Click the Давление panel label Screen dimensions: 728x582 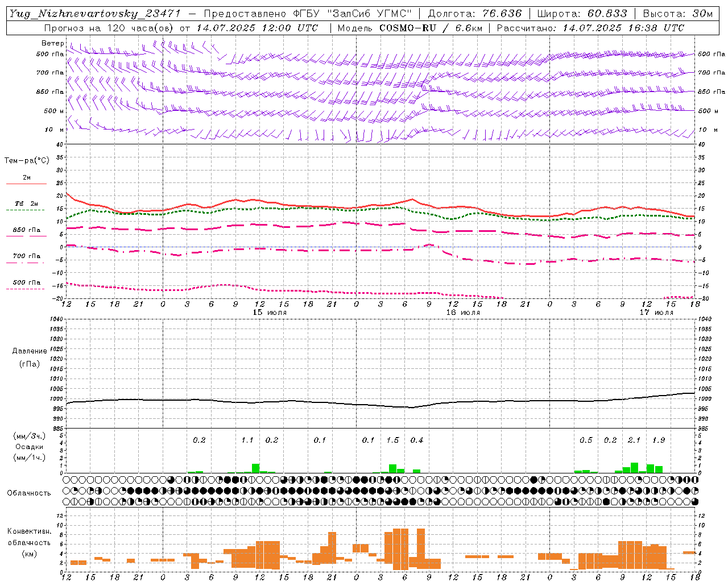(x=29, y=351)
